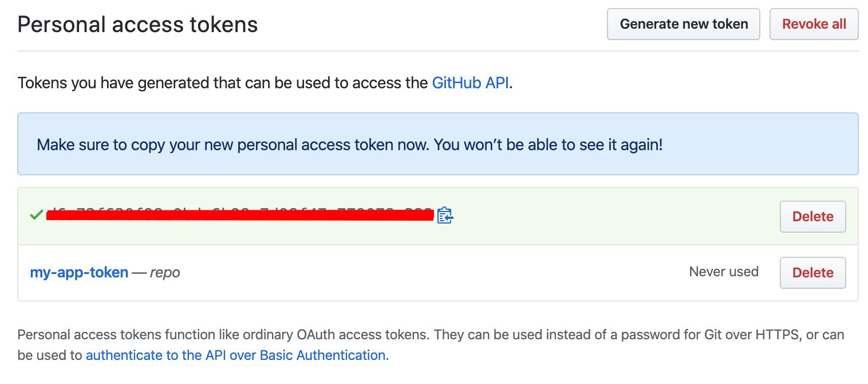Click the 'Tokens you have generated' description text
This screenshot has height=384, width=868.
pyautogui.click(x=223, y=83)
